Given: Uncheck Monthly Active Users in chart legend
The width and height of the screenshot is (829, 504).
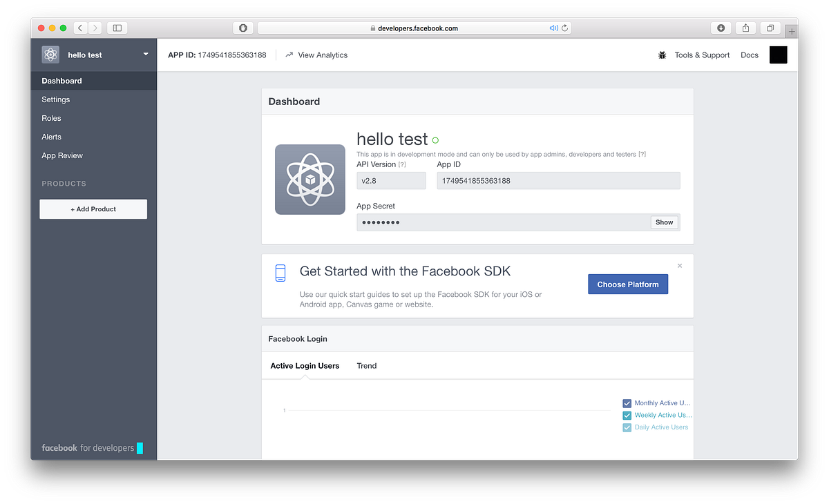Looking at the screenshot, I should (627, 403).
